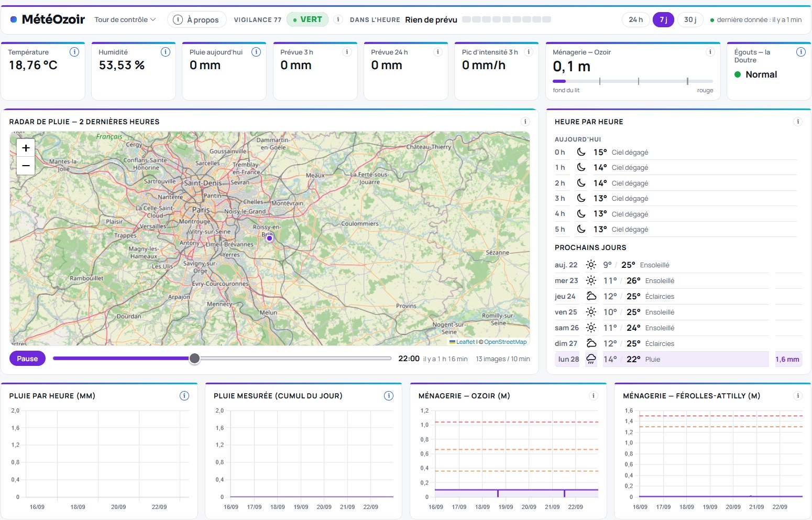Click the moon icon for 5 h
The image size is (812, 520).
(581, 229)
